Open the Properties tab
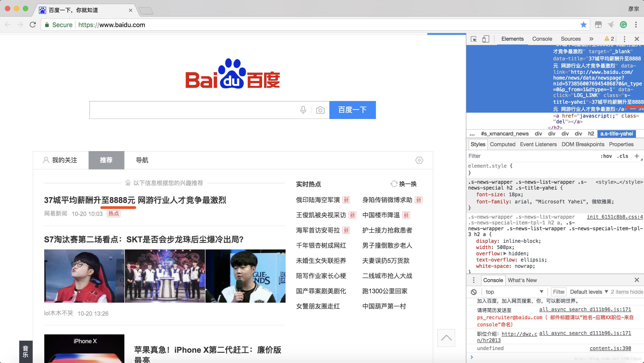Viewport: 644px width, 363px height. [621, 144]
